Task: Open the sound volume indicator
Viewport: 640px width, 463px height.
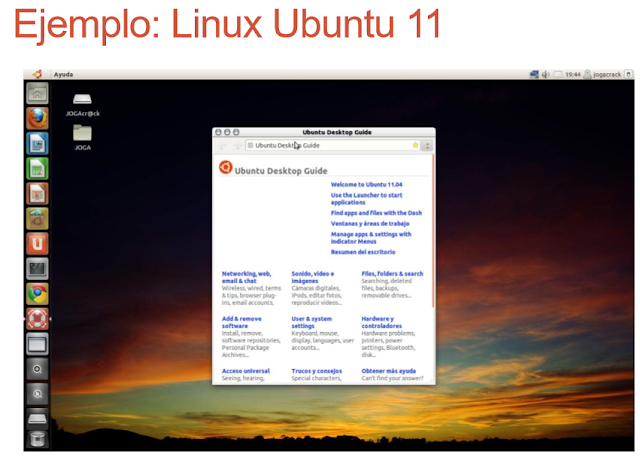Action: 546,74
